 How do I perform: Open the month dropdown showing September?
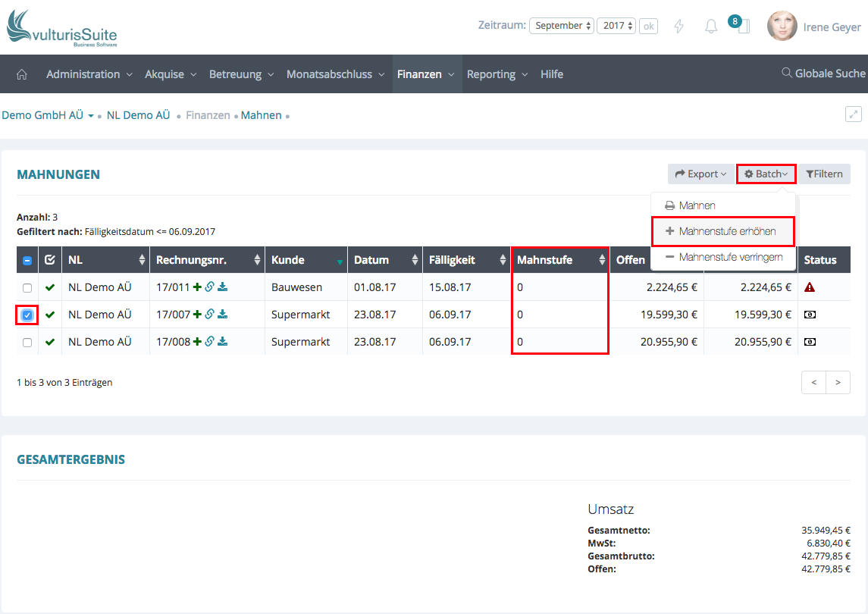point(561,26)
